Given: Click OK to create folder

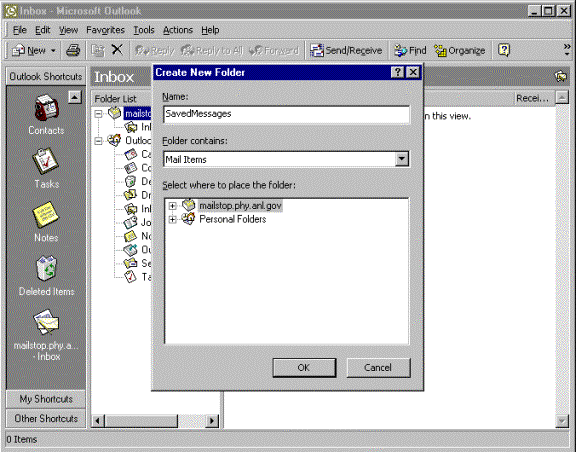Looking at the screenshot, I should [x=304, y=367].
